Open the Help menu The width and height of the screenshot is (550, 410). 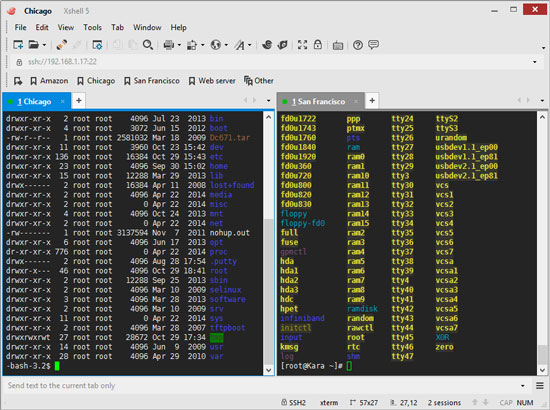click(x=178, y=27)
